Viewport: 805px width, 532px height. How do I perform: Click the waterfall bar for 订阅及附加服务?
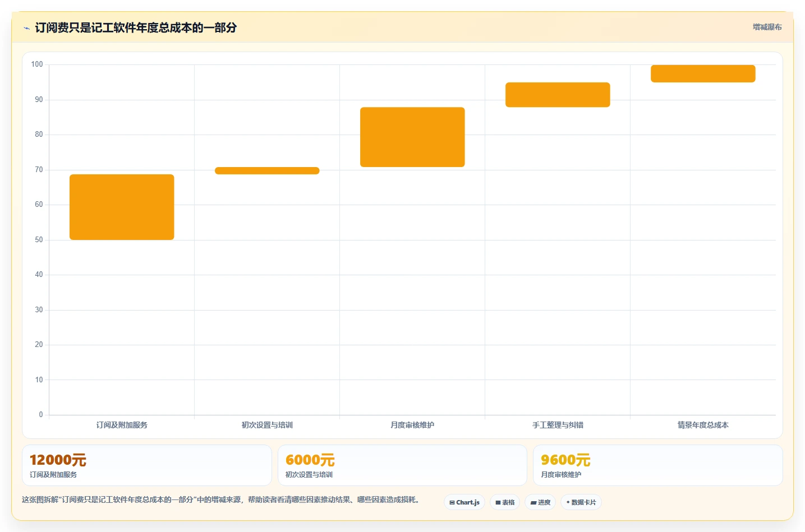coord(122,207)
